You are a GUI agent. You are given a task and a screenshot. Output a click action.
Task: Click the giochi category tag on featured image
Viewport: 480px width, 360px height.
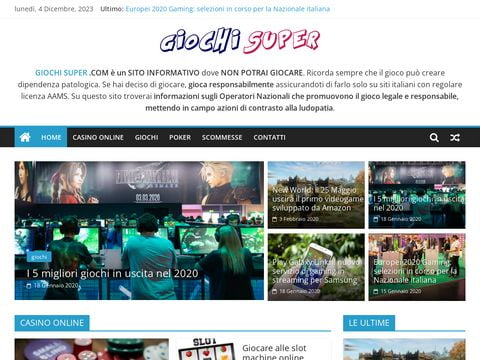click(x=39, y=257)
